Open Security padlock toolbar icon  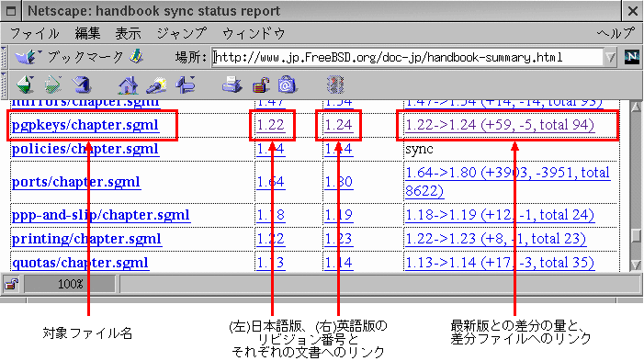[261, 85]
